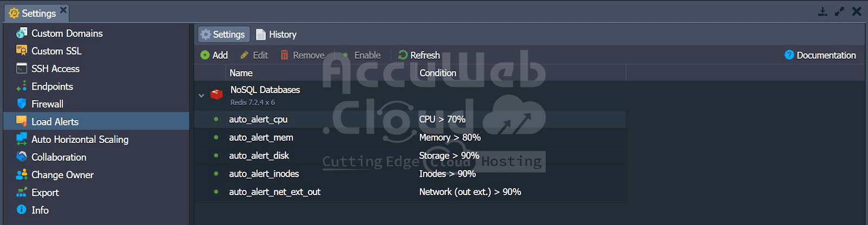
Task: Click the Refresh toolbar button
Action: tap(419, 55)
